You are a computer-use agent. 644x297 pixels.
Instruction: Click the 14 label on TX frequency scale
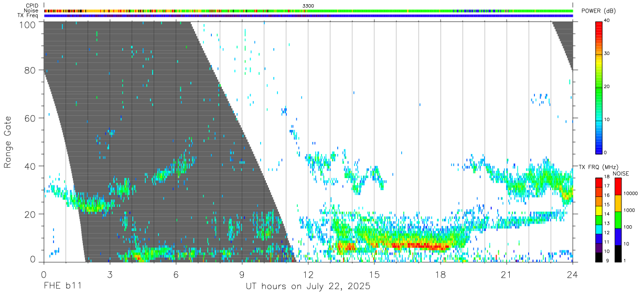coord(607,214)
